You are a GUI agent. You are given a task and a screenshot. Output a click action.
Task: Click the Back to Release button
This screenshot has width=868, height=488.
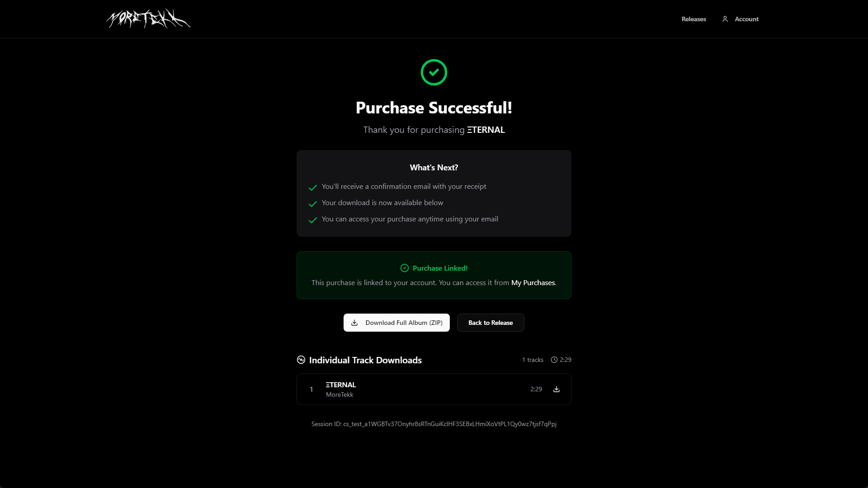click(491, 323)
